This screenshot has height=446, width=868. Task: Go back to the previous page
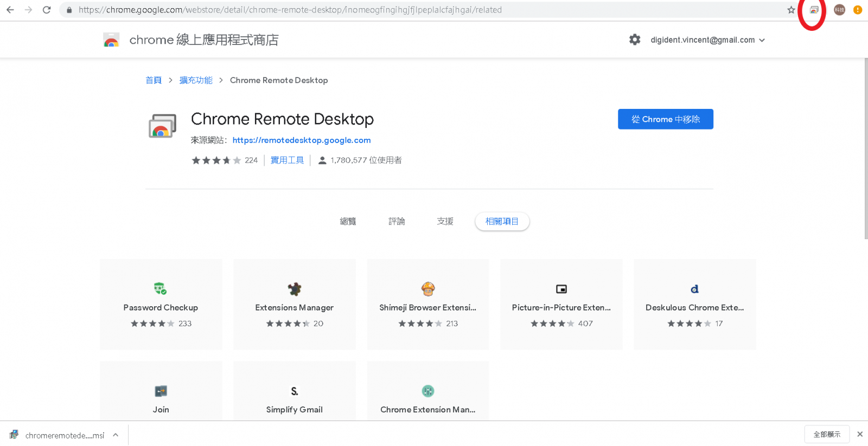(x=10, y=10)
